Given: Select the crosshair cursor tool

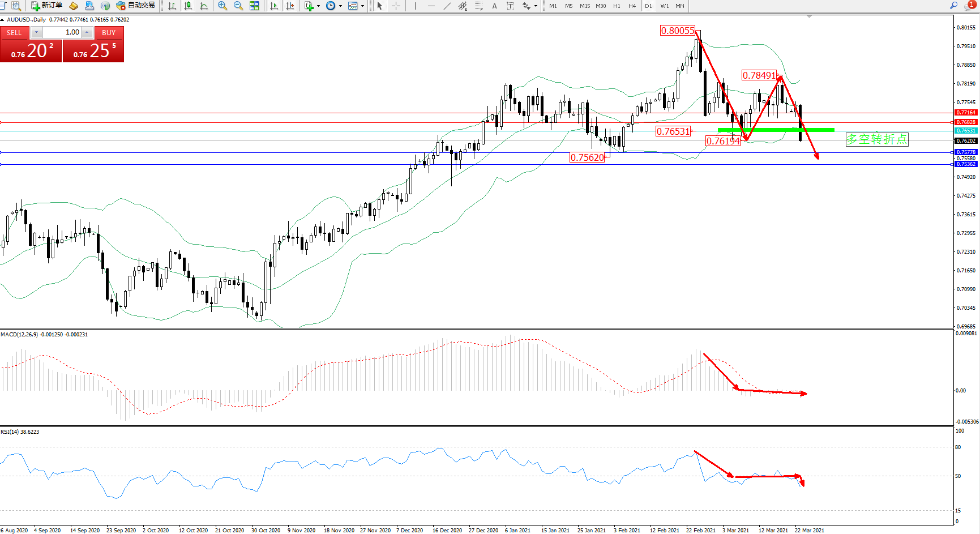Looking at the screenshot, I should tap(396, 6).
